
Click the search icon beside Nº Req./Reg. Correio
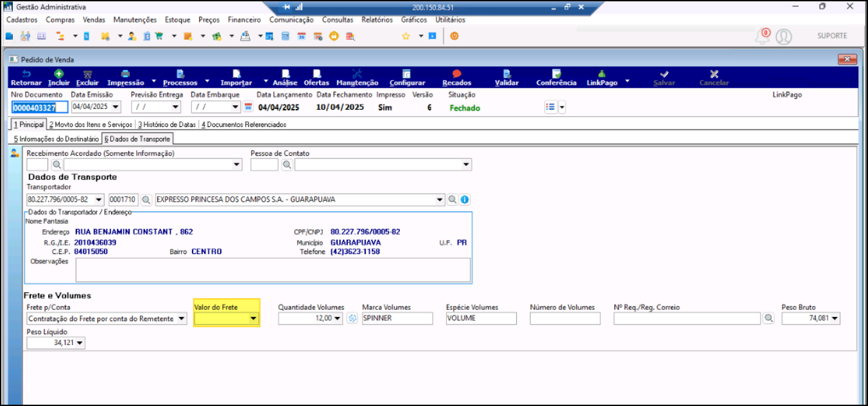pyautogui.click(x=768, y=318)
